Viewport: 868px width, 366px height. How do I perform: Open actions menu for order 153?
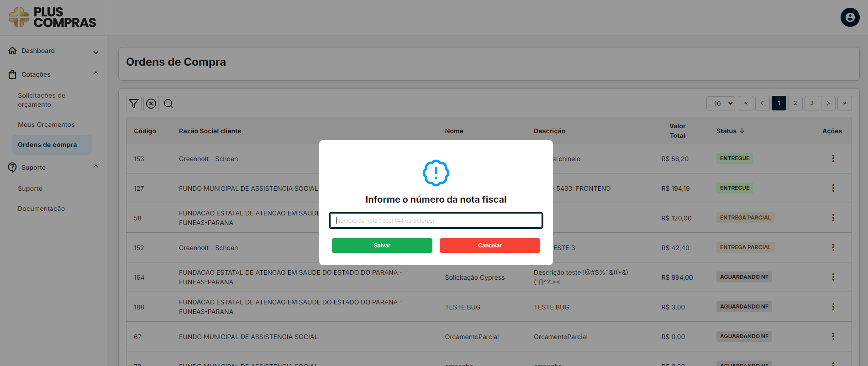tap(833, 158)
